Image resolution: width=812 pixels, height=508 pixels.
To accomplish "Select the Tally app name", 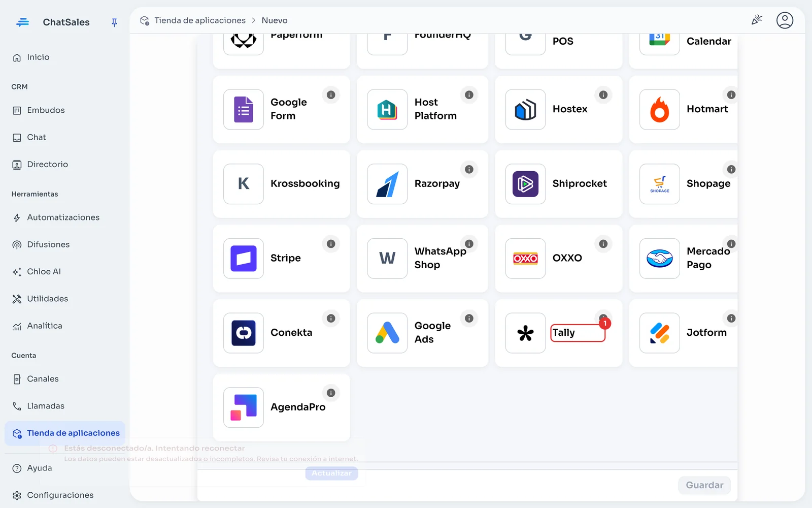I will (x=564, y=333).
